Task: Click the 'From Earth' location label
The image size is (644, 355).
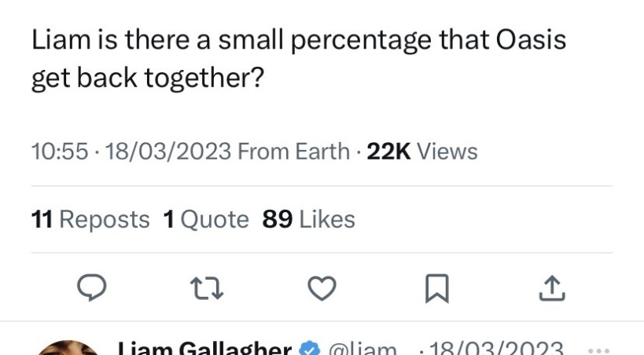Action: (x=293, y=151)
